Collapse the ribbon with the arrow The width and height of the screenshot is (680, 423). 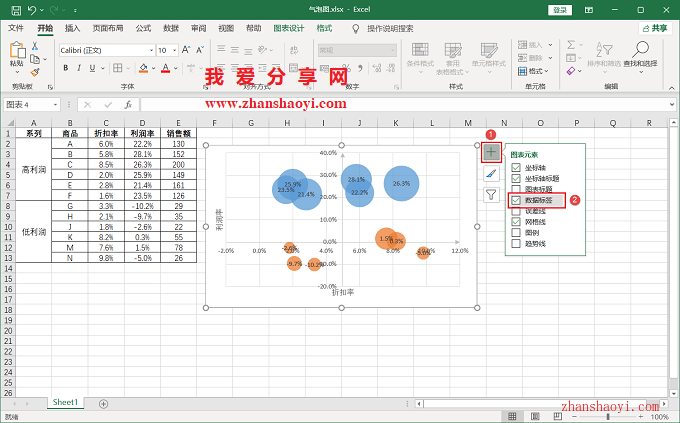coord(672,88)
